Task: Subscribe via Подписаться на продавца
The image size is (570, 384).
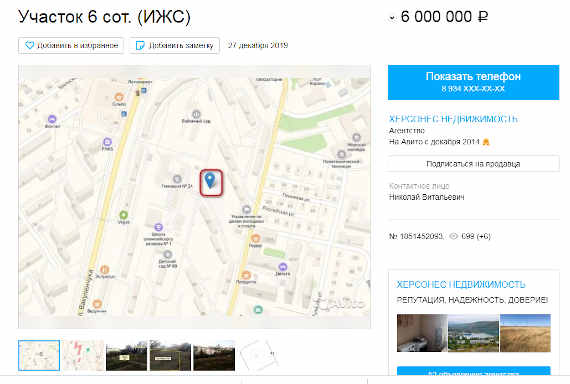Action: pyautogui.click(x=473, y=164)
